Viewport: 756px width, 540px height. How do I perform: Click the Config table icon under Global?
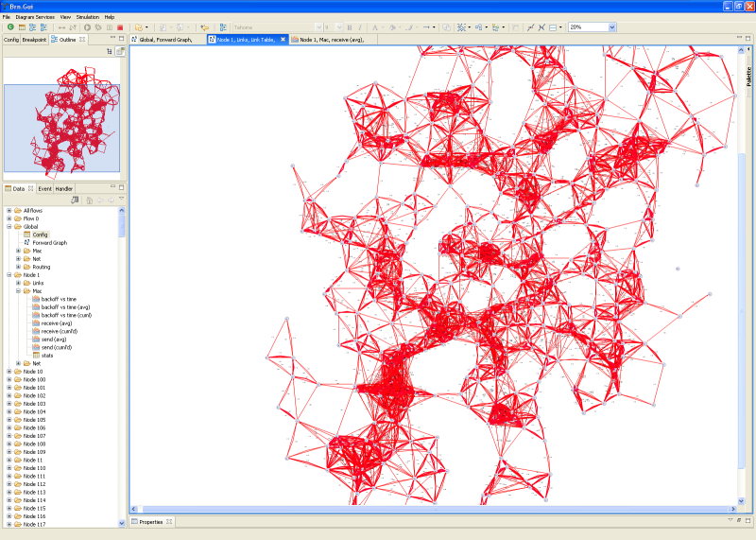pyautogui.click(x=26, y=235)
